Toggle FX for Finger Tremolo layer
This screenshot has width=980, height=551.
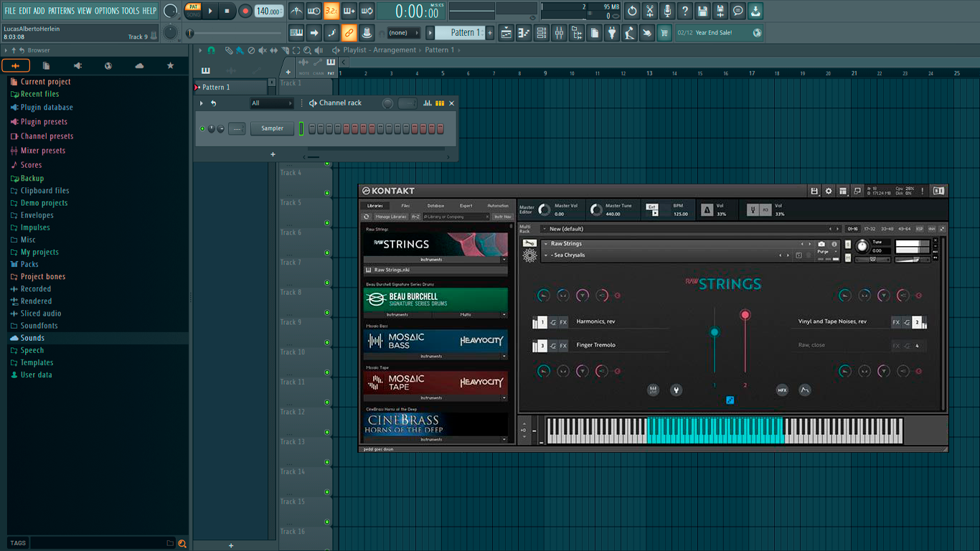click(563, 346)
